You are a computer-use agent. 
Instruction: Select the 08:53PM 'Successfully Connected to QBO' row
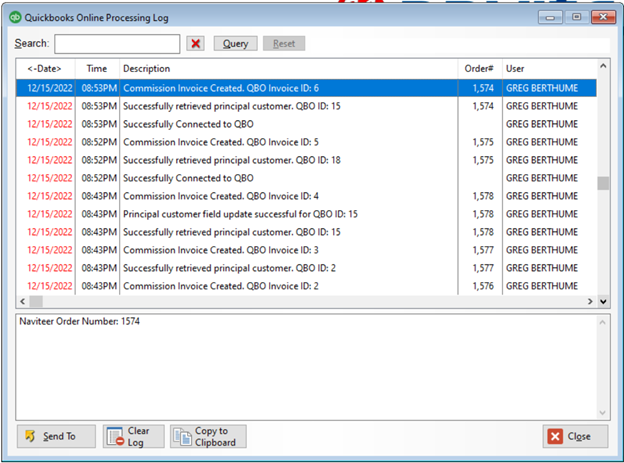[x=306, y=124]
